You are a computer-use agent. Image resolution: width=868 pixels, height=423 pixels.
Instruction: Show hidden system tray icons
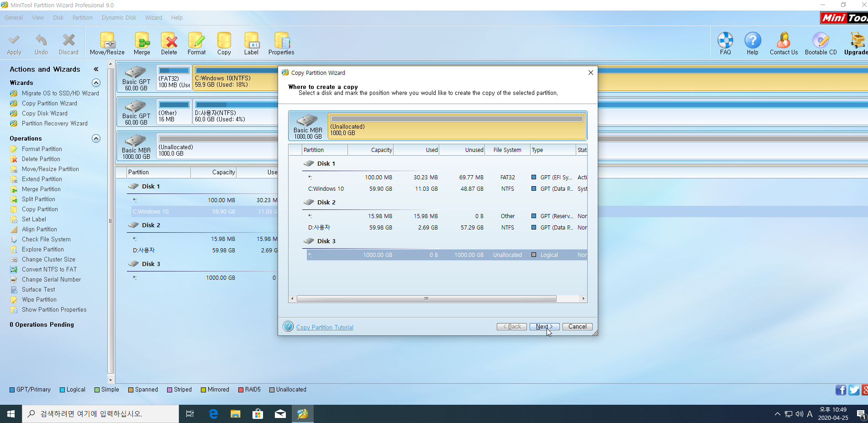pos(777,414)
